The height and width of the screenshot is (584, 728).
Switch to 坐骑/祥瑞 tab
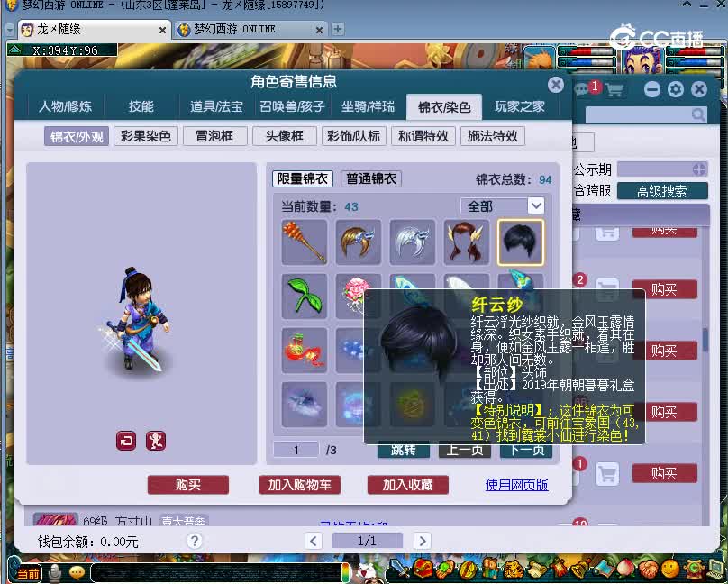coord(368,106)
